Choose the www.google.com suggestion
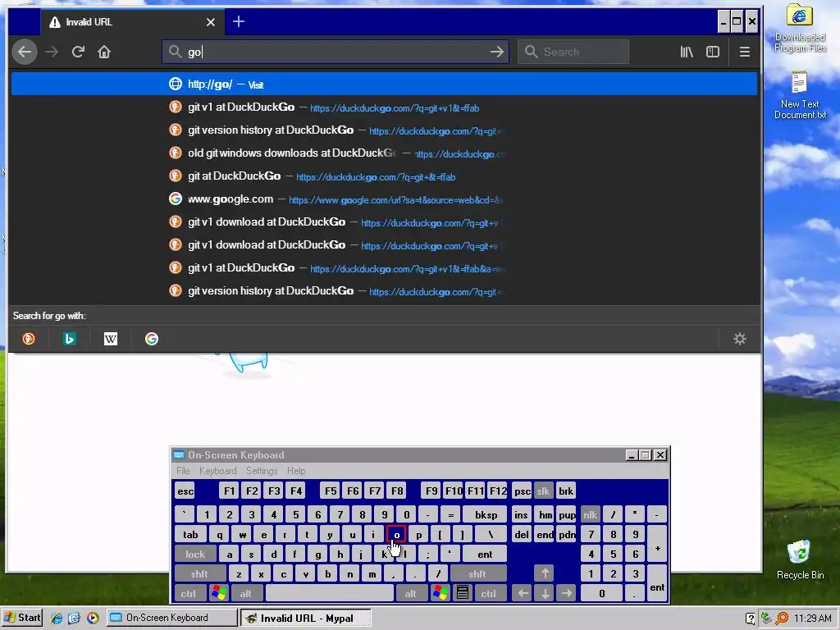The height and width of the screenshot is (630, 840). point(384,199)
